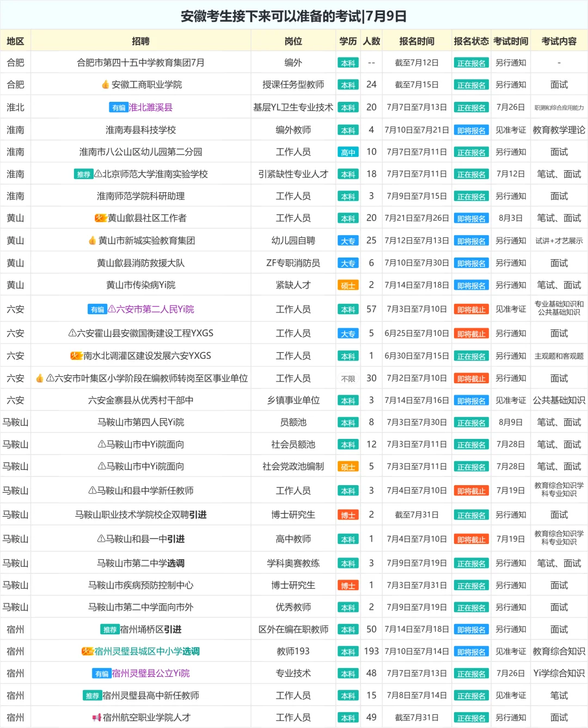Click the 报名时间 column header

(x=416, y=41)
